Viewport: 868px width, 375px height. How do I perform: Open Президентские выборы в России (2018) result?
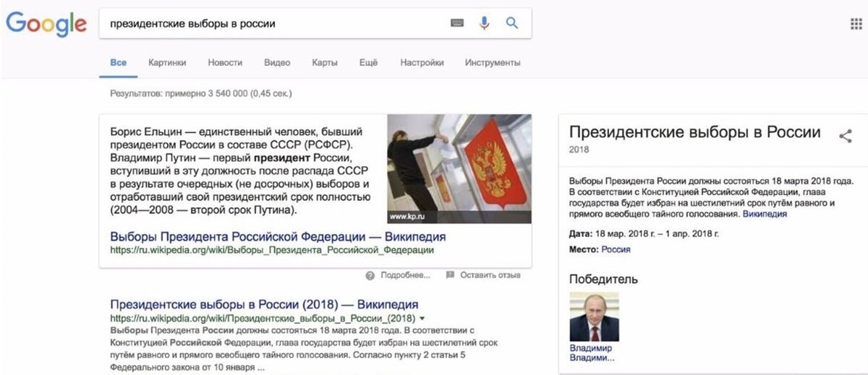pos(264,305)
